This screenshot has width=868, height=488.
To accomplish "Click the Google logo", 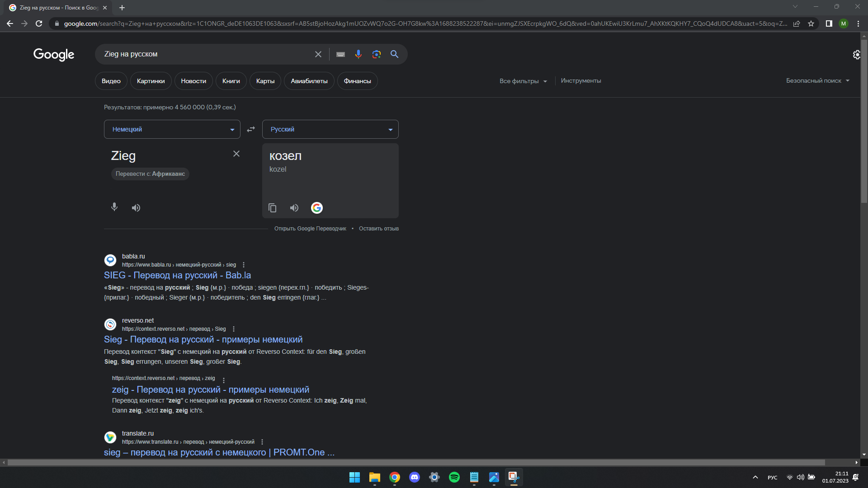I will coord(54,54).
